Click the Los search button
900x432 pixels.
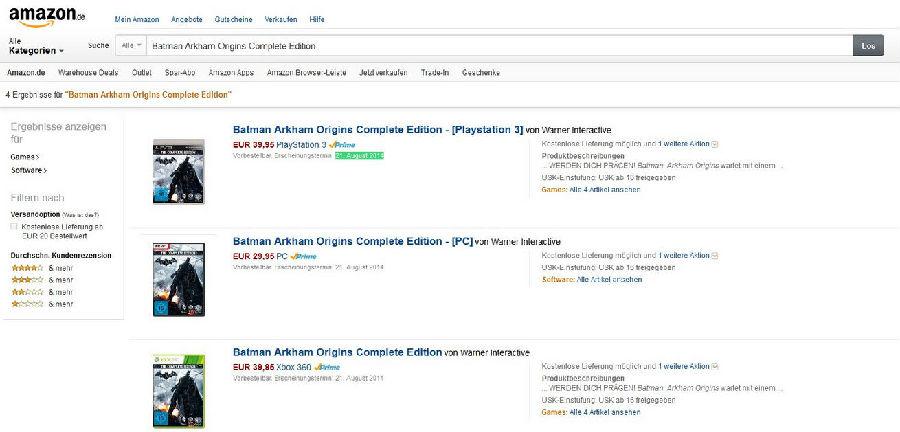coord(868,46)
